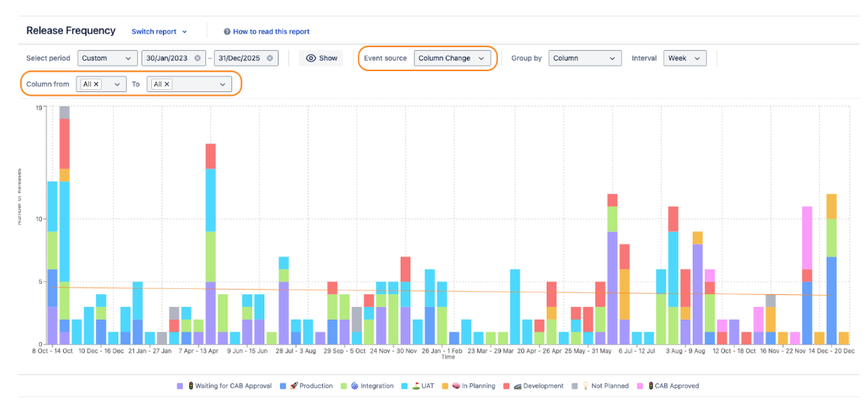The image size is (868, 420).
Task: Click the Show button
Action: pyautogui.click(x=321, y=58)
